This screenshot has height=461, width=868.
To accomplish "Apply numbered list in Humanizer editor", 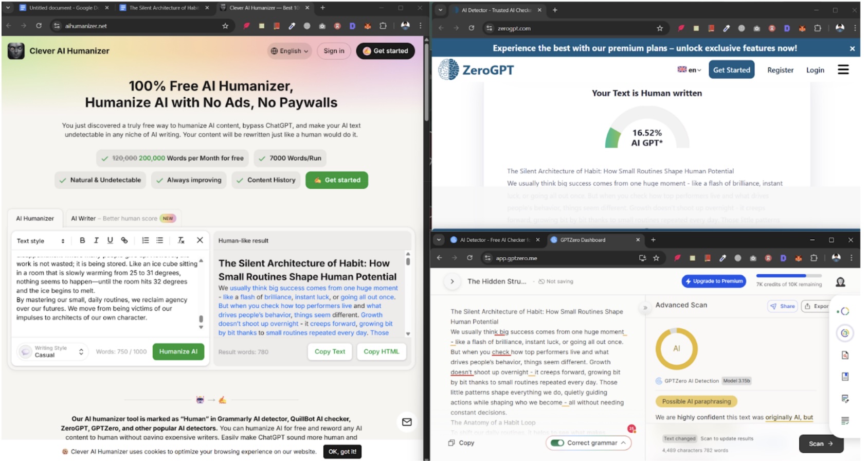I will [x=146, y=240].
